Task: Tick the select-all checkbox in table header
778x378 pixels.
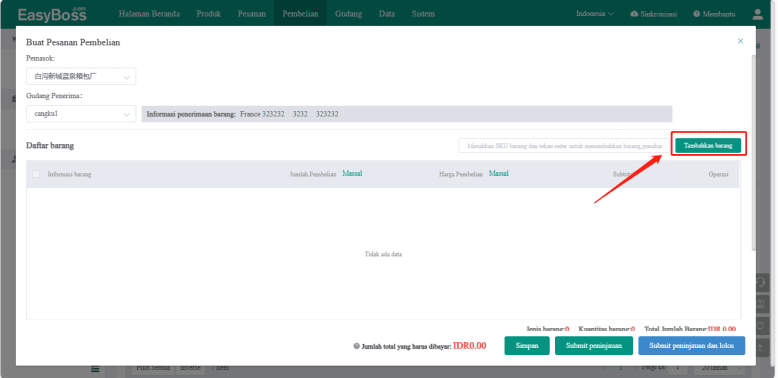Action: [x=36, y=174]
